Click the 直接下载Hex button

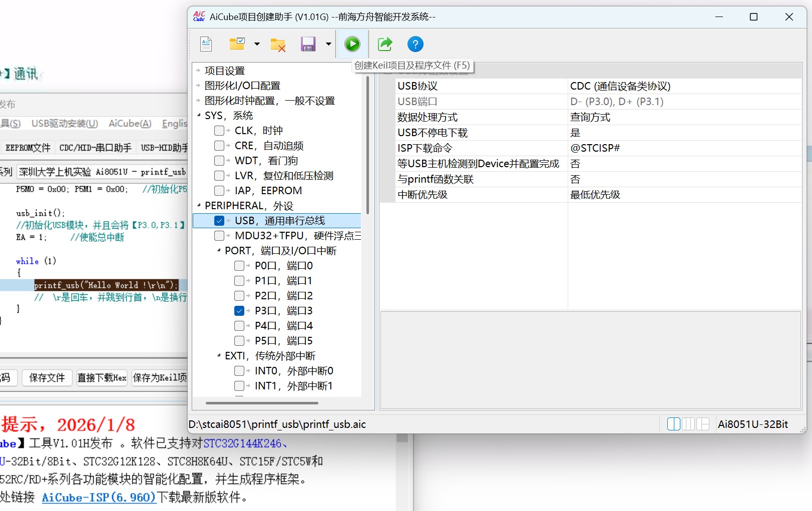(x=102, y=378)
